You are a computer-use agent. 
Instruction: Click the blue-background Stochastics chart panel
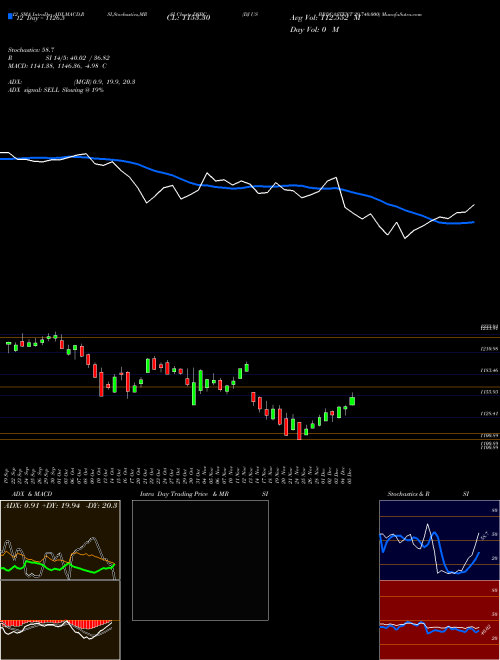(439, 540)
